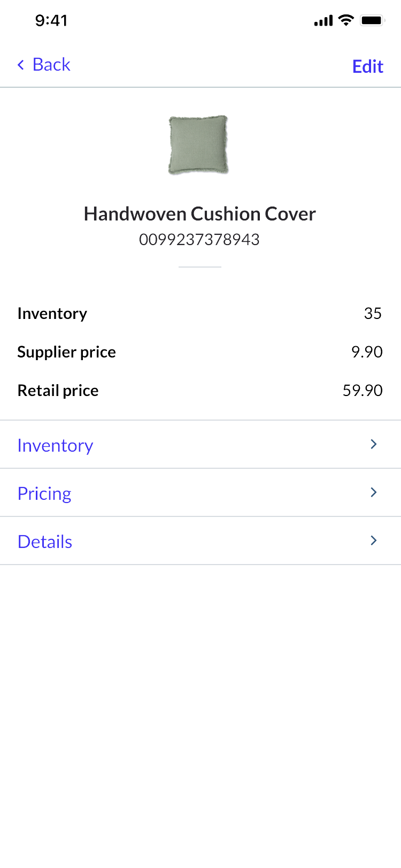
Task: Click the Wi-Fi status icon
Action: point(346,20)
